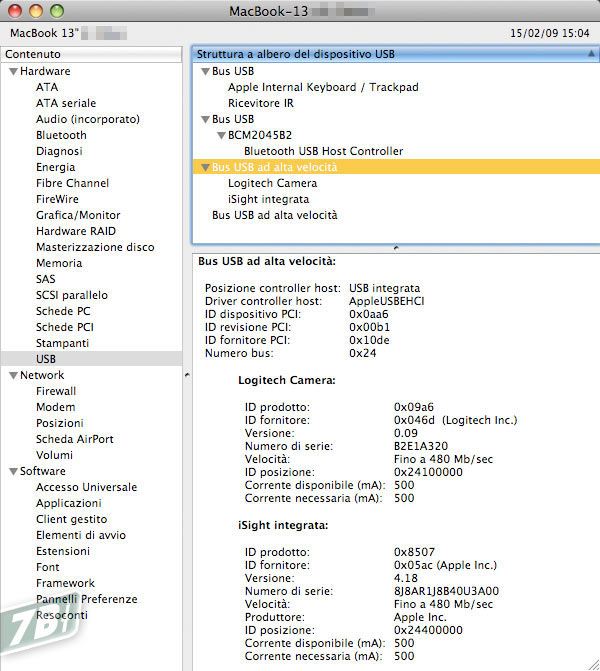Click the Logitech Camera details ID prodotto value 0x09a6
The image size is (600, 671).
coord(413,407)
